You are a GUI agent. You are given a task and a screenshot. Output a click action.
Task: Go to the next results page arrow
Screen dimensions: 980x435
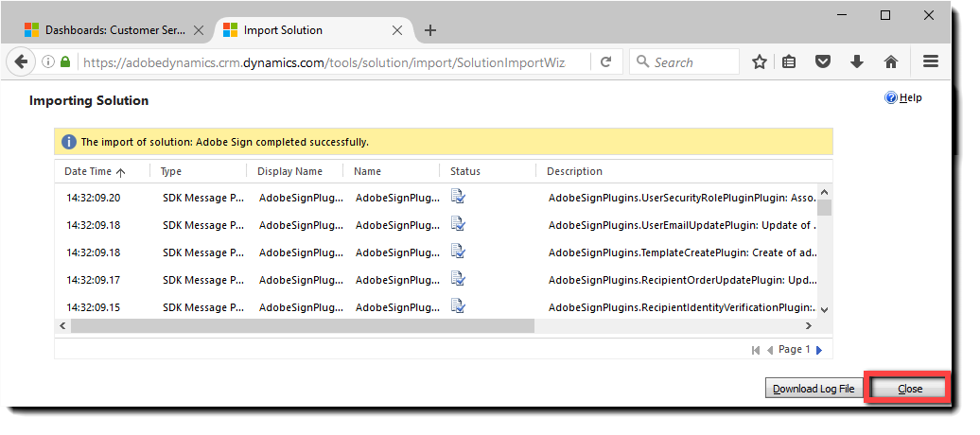pyautogui.click(x=819, y=351)
